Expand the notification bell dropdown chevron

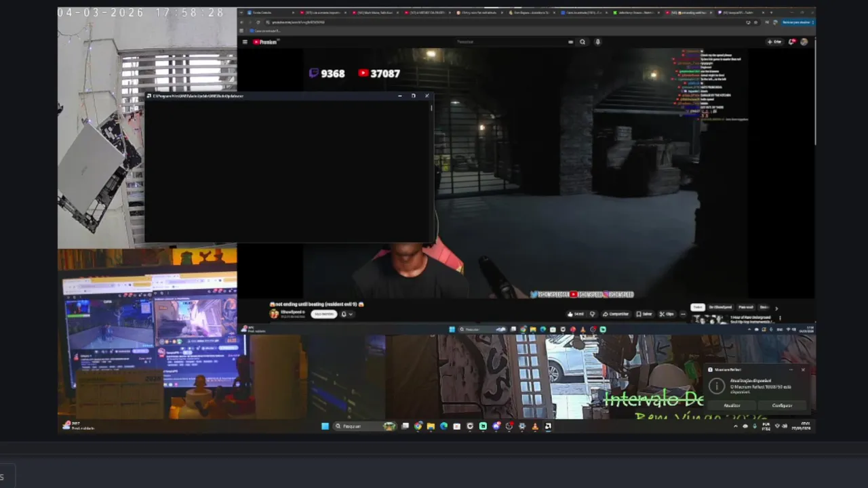[x=350, y=314]
